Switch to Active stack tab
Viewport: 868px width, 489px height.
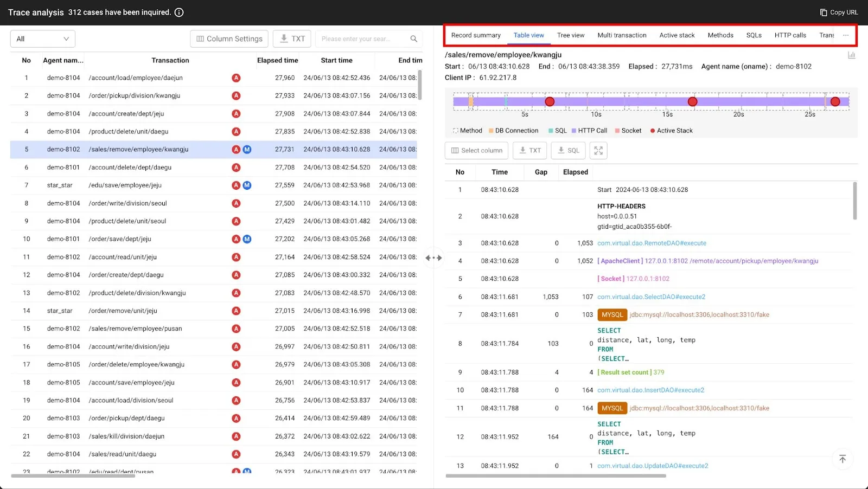point(677,35)
